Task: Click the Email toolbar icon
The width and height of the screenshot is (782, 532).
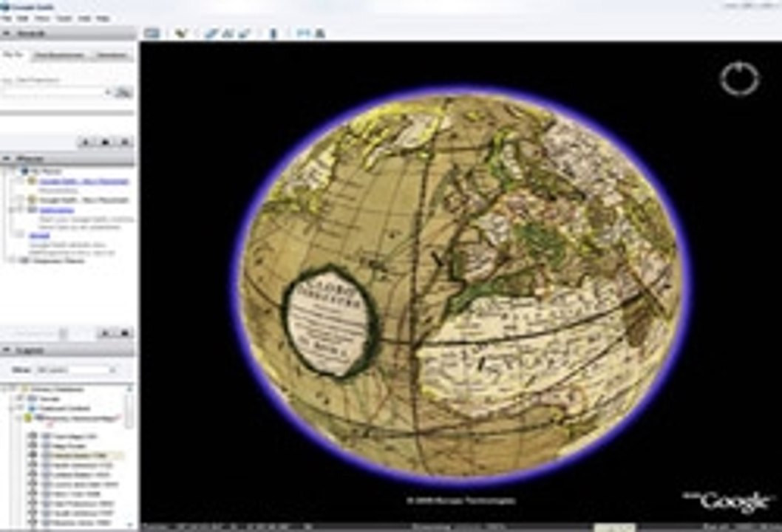Action: (303, 33)
